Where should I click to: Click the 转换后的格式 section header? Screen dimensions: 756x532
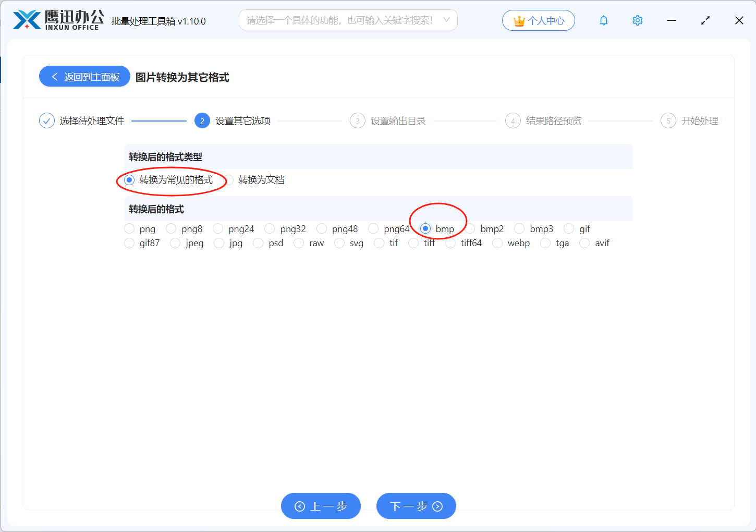(x=156, y=209)
